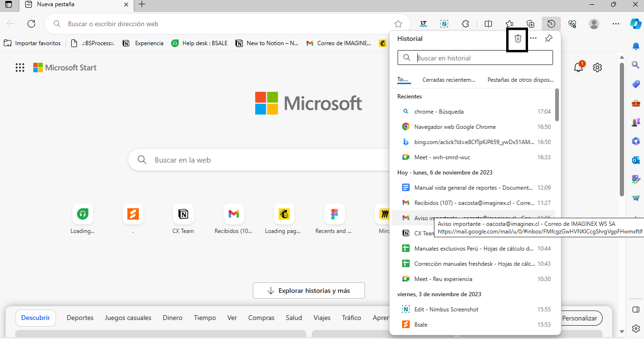Open the sidebar Outlook icon
644x339 pixels.
click(x=636, y=160)
